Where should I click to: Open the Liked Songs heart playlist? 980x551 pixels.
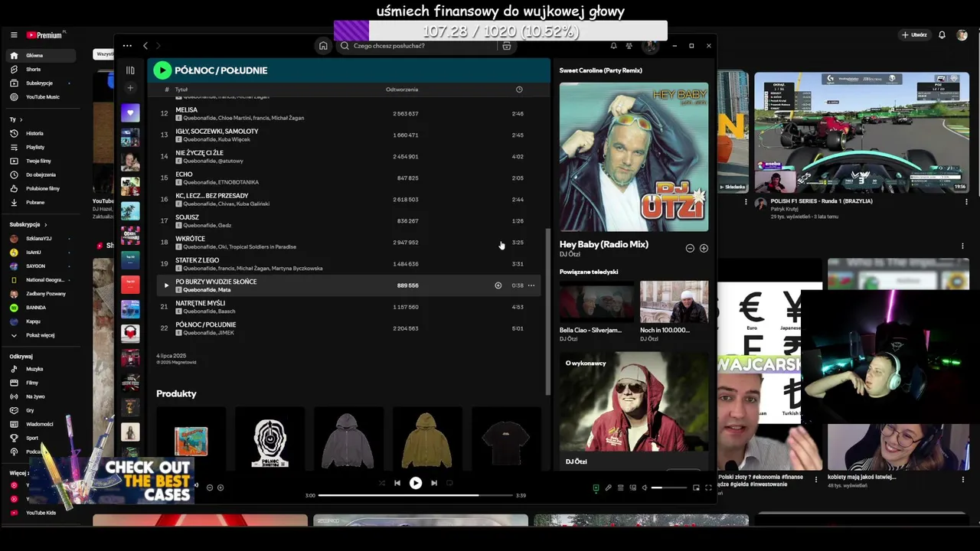click(130, 113)
